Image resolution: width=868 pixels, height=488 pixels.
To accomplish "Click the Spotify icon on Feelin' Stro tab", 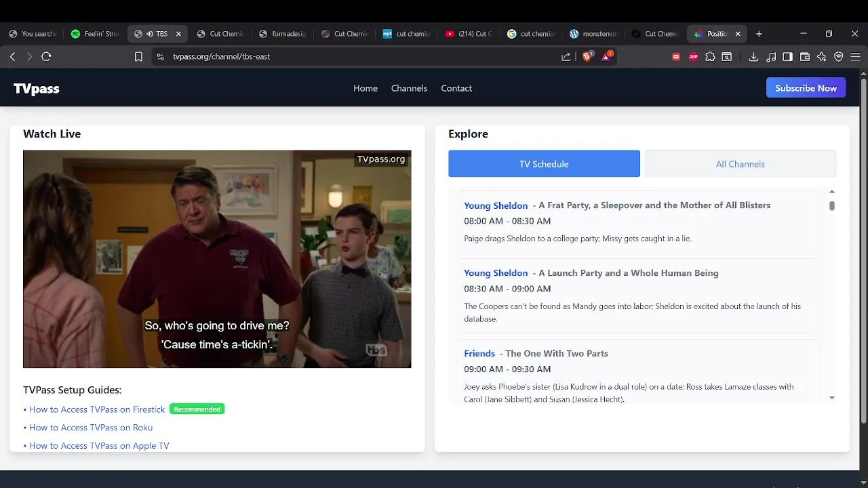I will click(75, 34).
